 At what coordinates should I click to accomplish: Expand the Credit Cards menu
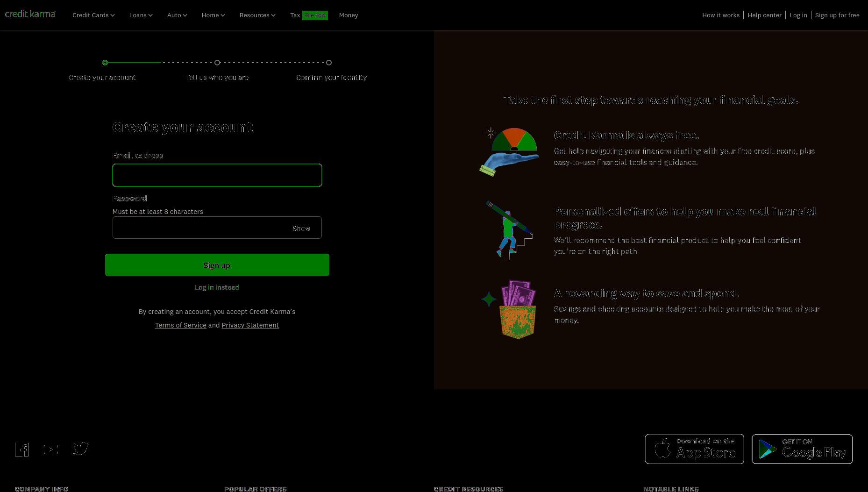click(93, 15)
